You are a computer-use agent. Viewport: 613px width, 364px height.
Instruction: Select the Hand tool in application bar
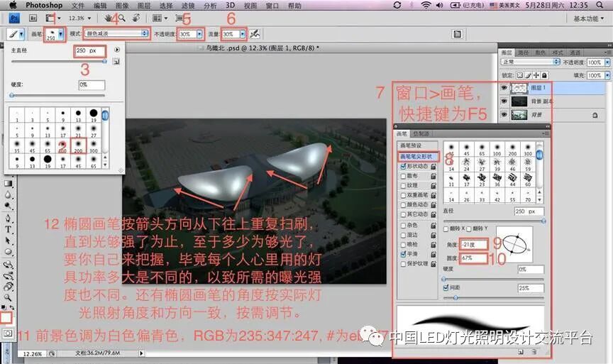(x=109, y=18)
